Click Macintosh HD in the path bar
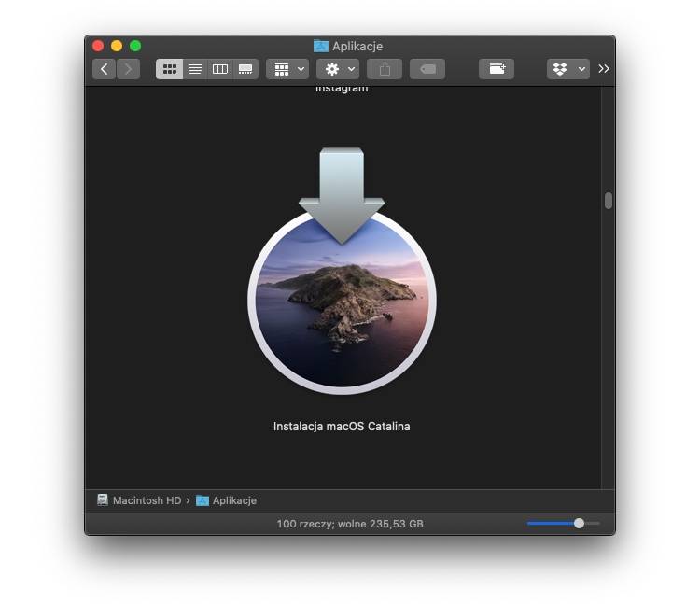The width and height of the screenshot is (700, 604). [139, 500]
